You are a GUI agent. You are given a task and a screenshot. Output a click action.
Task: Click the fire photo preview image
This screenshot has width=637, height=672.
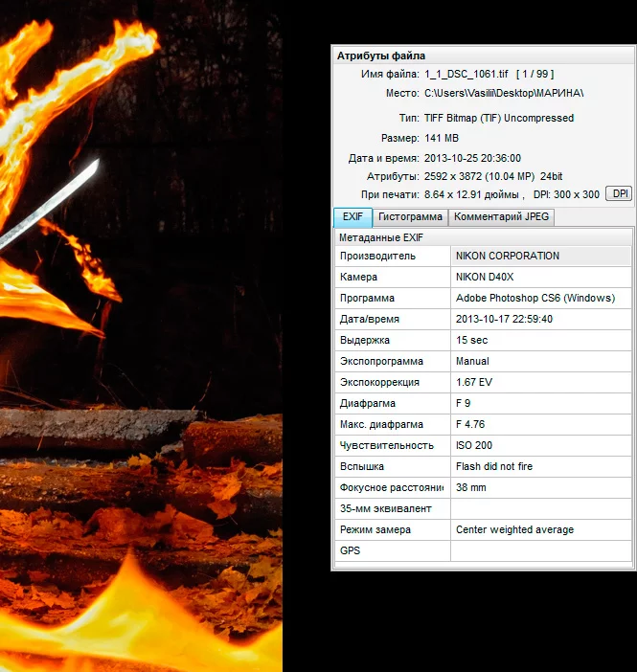click(141, 335)
